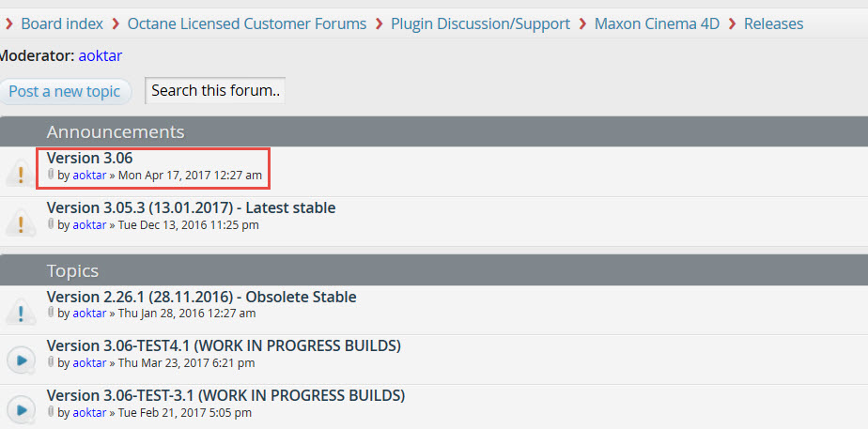Click the Version 3.06-TEST-3.1 topic status icon
The height and width of the screenshot is (429, 868).
[21, 409]
